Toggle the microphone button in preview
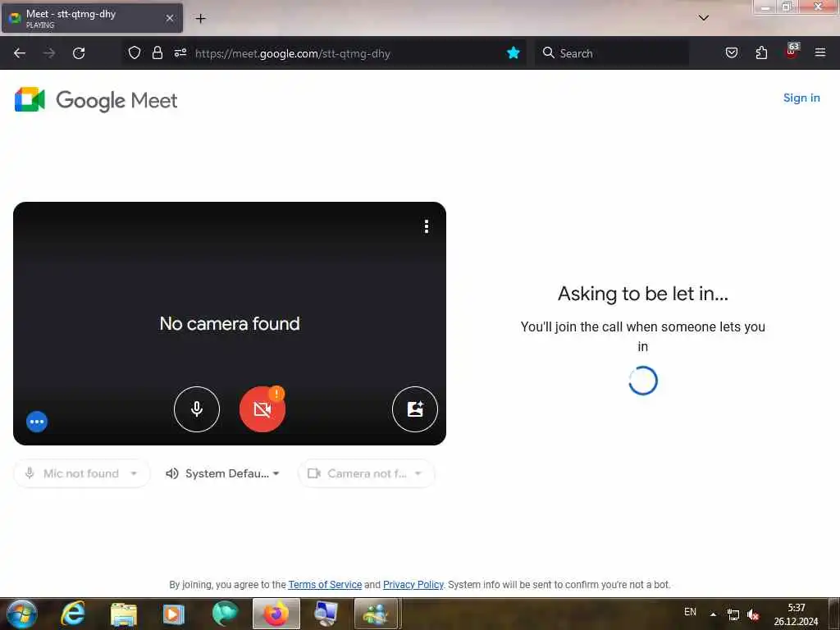 [197, 409]
